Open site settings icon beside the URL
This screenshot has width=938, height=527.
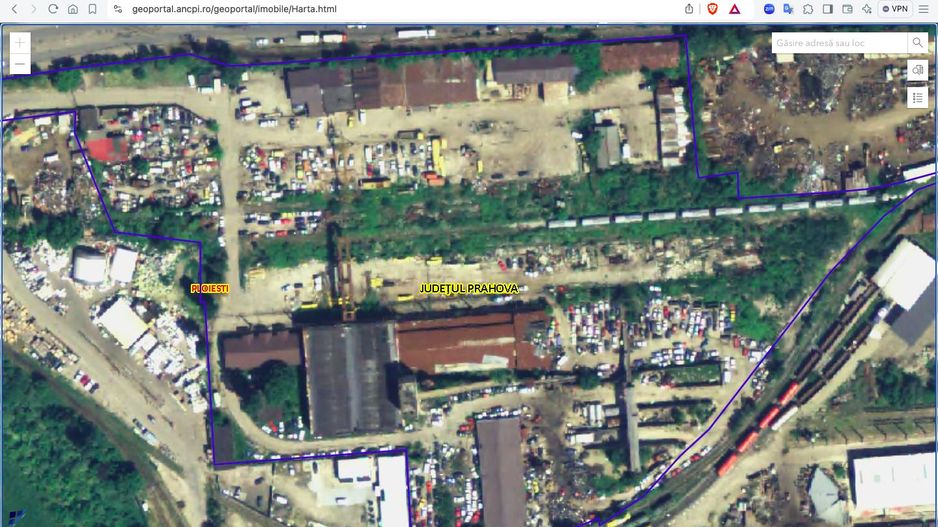[x=118, y=9]
